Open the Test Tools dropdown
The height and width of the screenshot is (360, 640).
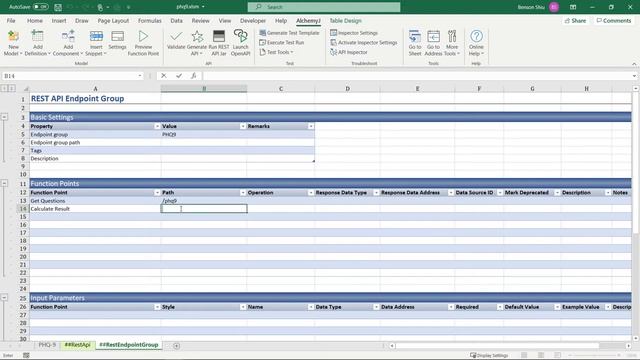(x=276, y=52)
